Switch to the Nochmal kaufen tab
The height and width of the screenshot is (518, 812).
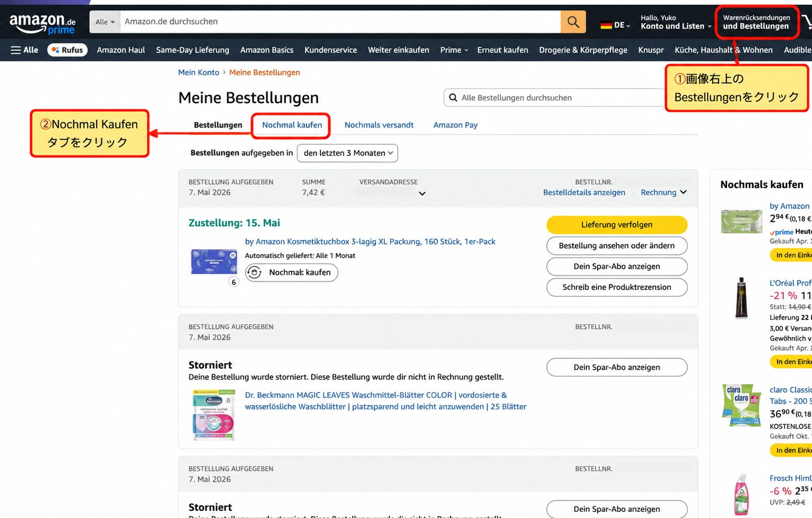292,125
